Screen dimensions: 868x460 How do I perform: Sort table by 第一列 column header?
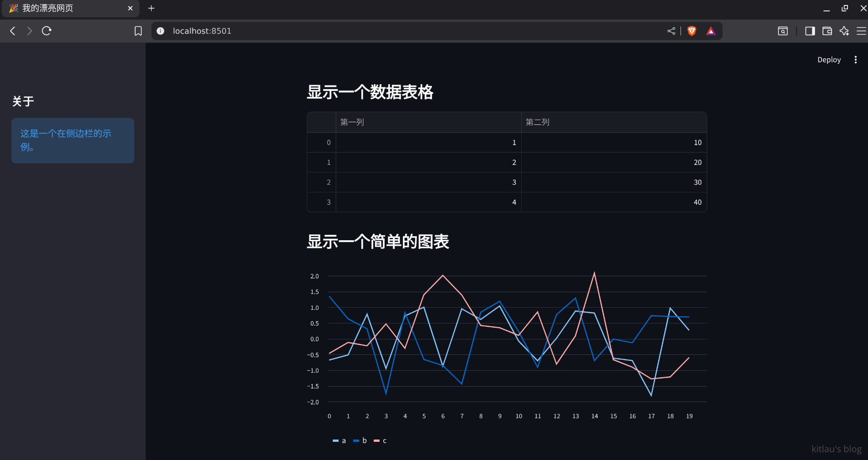tap(428, 122)
